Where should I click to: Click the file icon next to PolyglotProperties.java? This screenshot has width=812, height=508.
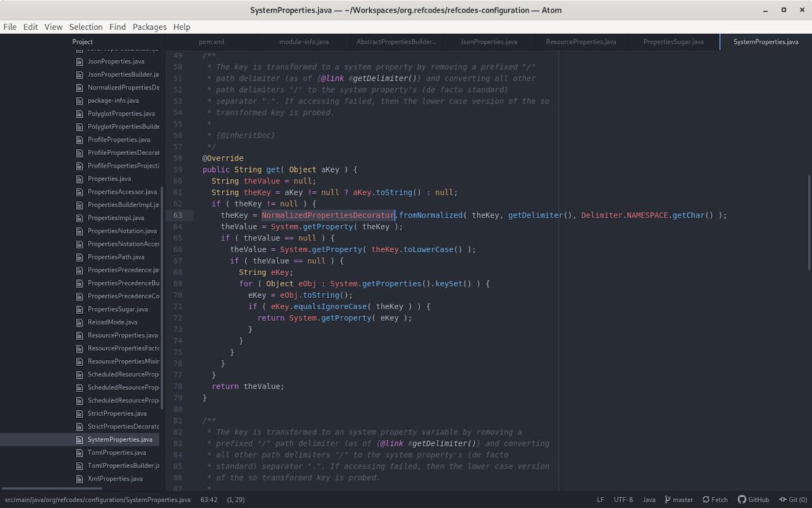tap(79, 114)
